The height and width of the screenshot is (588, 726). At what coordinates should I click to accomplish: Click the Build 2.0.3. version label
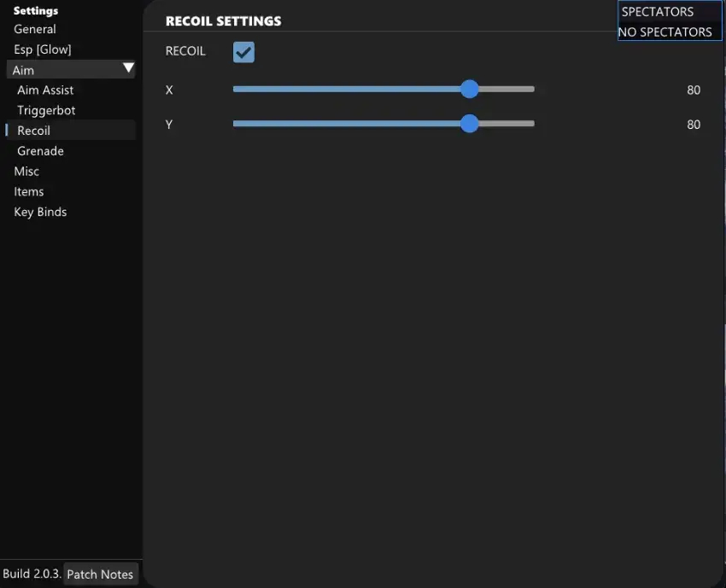point(32,573)
